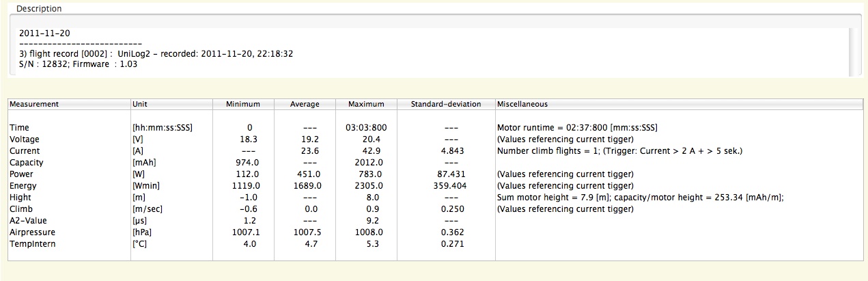Viewport: 868px width, 281px height.
Task: Select the Voltage measurement row
Action: pos(25,139)
